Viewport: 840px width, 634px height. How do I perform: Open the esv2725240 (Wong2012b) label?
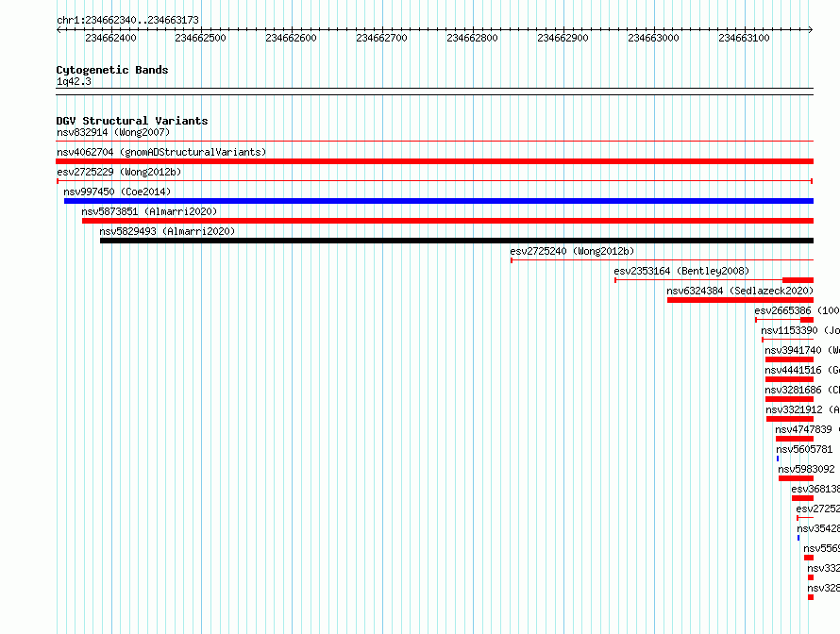tap(572, 251)
